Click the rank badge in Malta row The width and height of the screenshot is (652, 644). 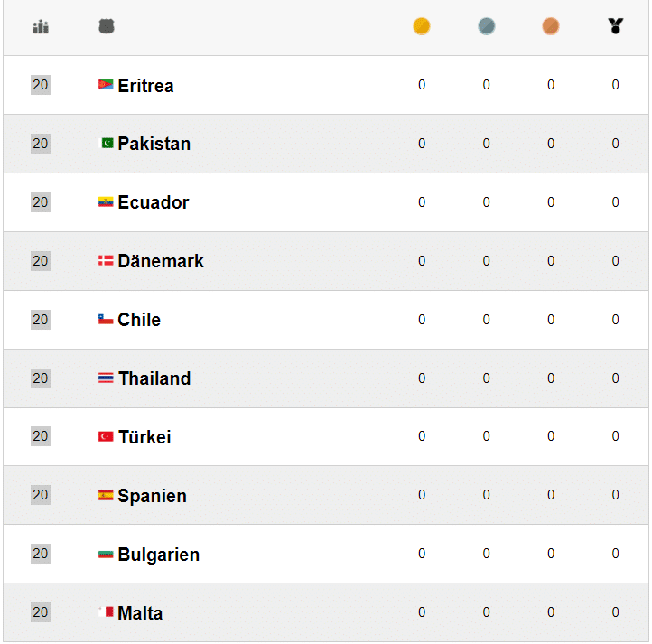coord(41,612)
